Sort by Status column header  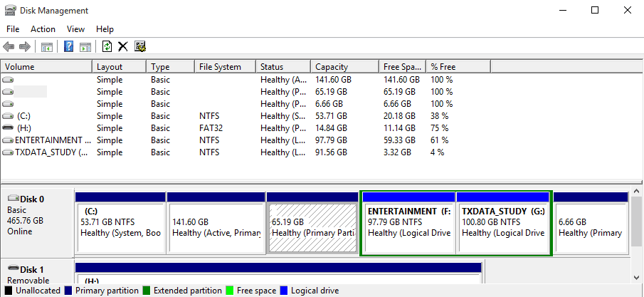click(283, 67)
